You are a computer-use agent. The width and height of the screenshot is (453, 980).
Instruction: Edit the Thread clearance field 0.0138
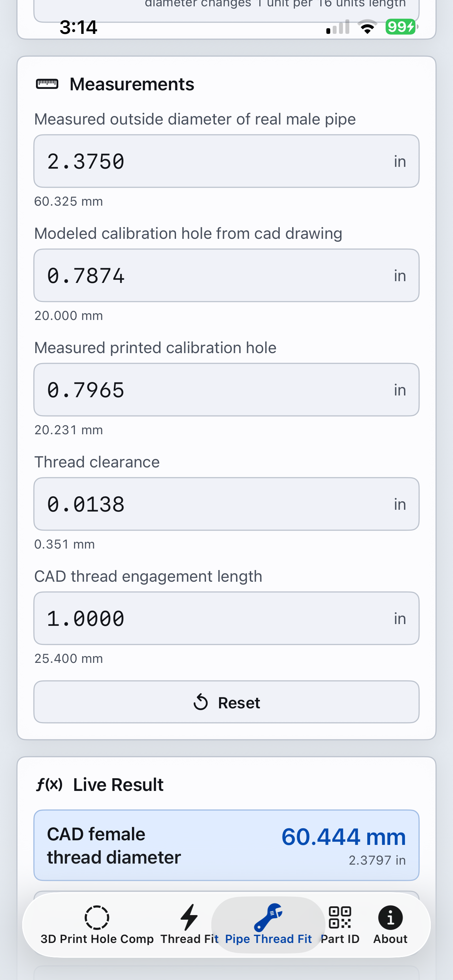coord(226,504)
